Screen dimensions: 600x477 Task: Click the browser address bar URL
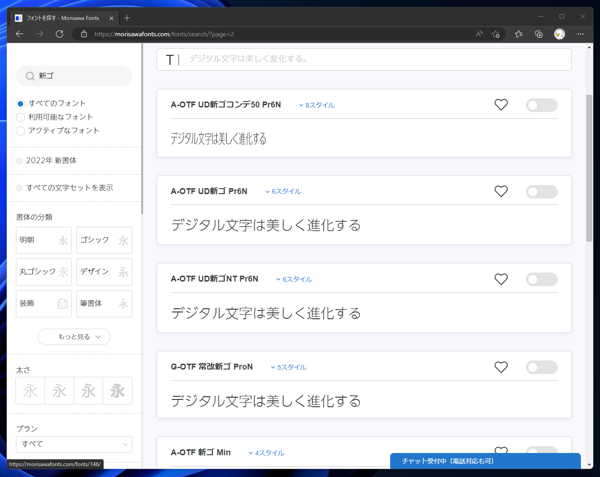(164, 34)
